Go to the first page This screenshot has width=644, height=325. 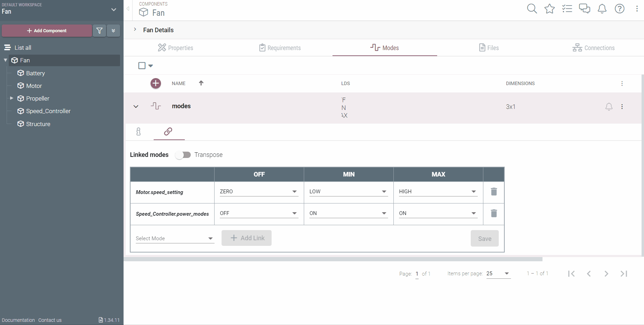(571, 274)
